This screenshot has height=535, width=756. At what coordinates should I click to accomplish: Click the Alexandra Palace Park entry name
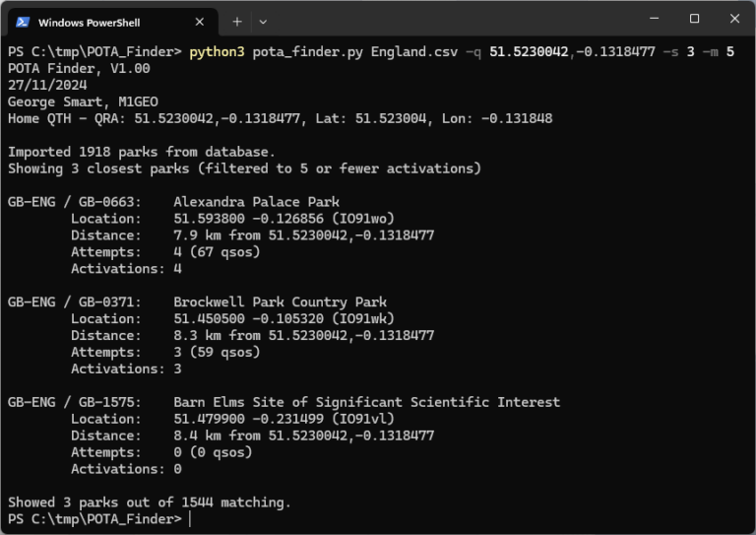pos(257,202)
